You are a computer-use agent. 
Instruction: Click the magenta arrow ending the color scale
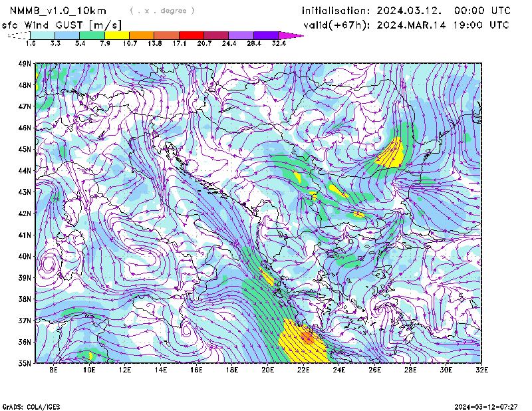[291, 35]
